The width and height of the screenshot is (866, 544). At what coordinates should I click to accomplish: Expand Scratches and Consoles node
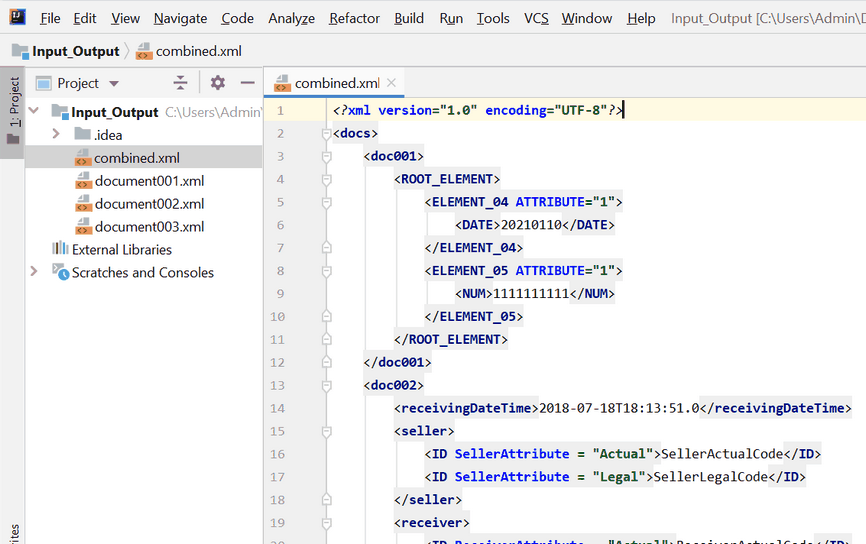(34, 272)
